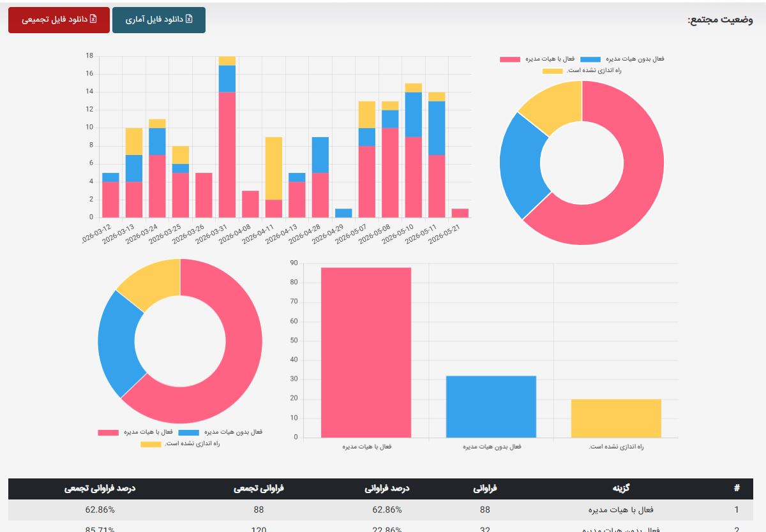Click the pink bar for 2026-04-08

[250, 204]
